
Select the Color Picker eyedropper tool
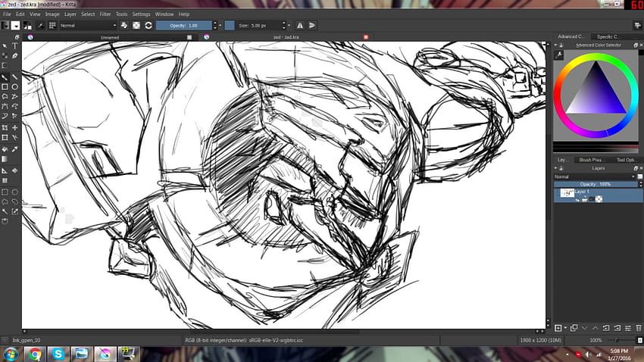(15, 149)
